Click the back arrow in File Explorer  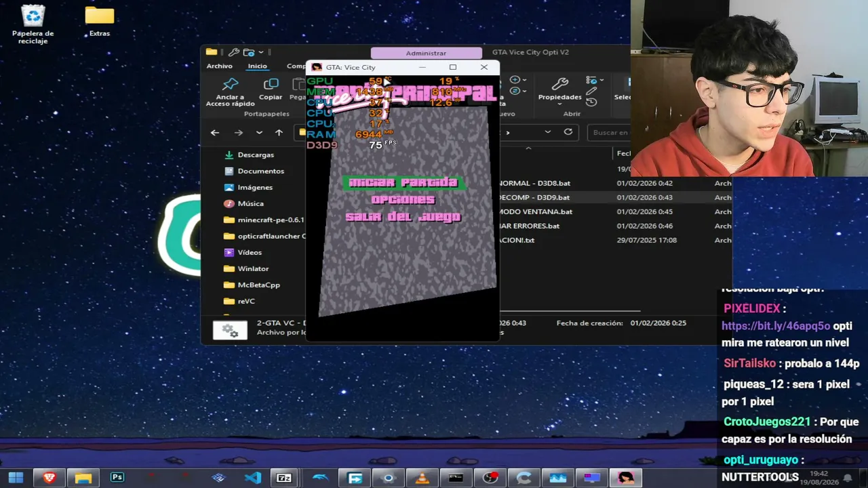215,133
